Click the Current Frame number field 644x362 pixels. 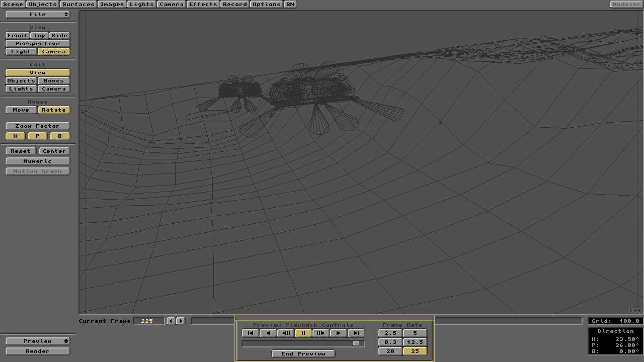[x=149, y=321]
